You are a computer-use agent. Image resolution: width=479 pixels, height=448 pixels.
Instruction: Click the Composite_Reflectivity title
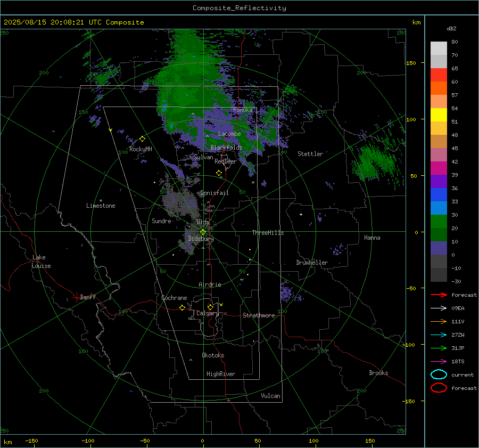(x=240, y=8)
